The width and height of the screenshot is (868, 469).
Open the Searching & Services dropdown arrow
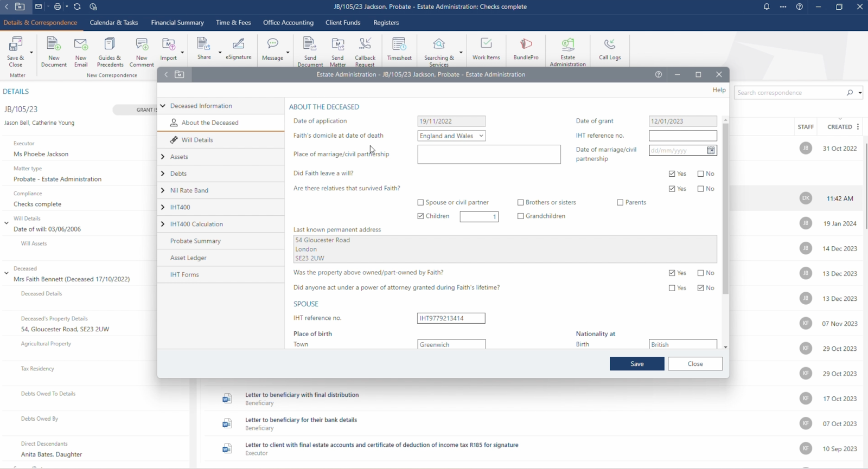tap(461, 53)
